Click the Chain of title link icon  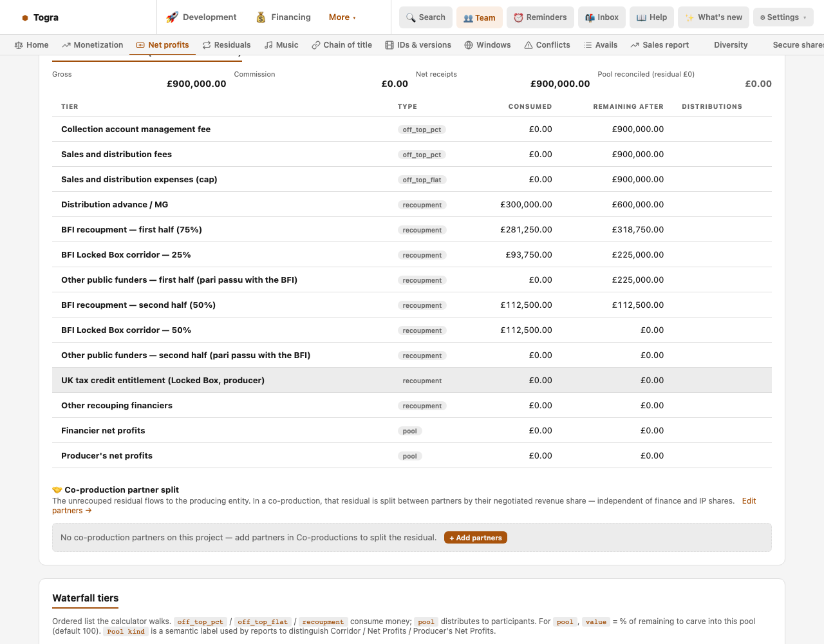coord(316,45)
